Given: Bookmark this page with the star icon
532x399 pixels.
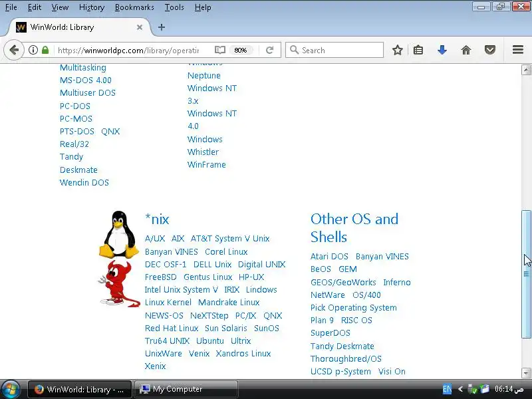Looking at the screenshot, I should click(397, 51).
